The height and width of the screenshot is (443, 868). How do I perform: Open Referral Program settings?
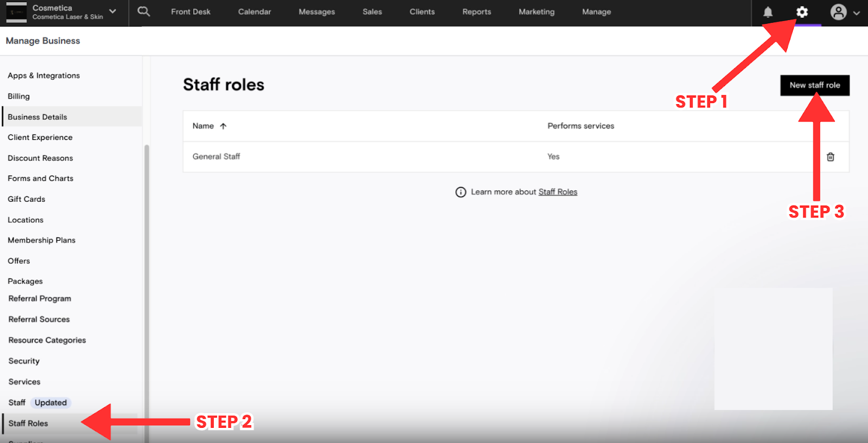(40, 299)
